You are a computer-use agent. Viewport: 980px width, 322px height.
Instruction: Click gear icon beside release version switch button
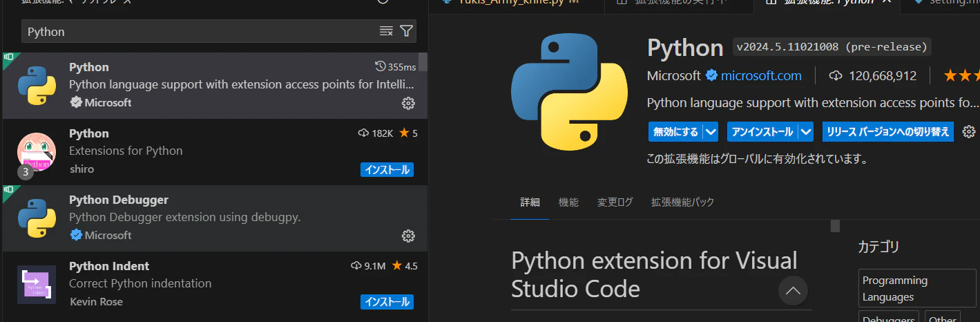[x=969, y=131]
